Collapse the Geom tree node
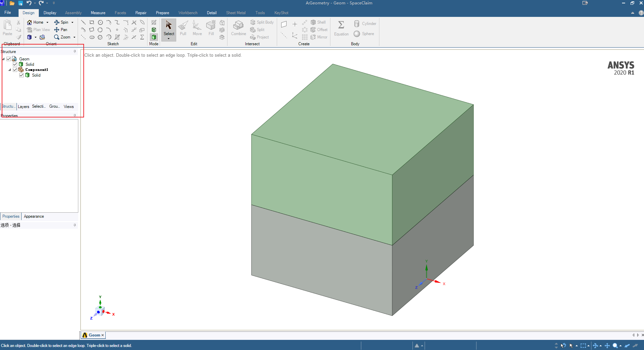 click(x=3, y=59)
